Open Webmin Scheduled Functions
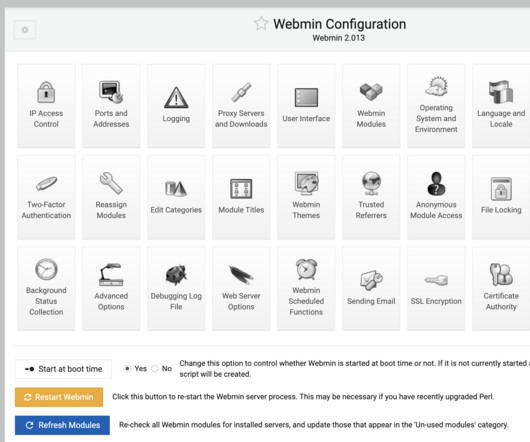The width and height of the screenshot is (530, 442). click(x=306, y=289)
